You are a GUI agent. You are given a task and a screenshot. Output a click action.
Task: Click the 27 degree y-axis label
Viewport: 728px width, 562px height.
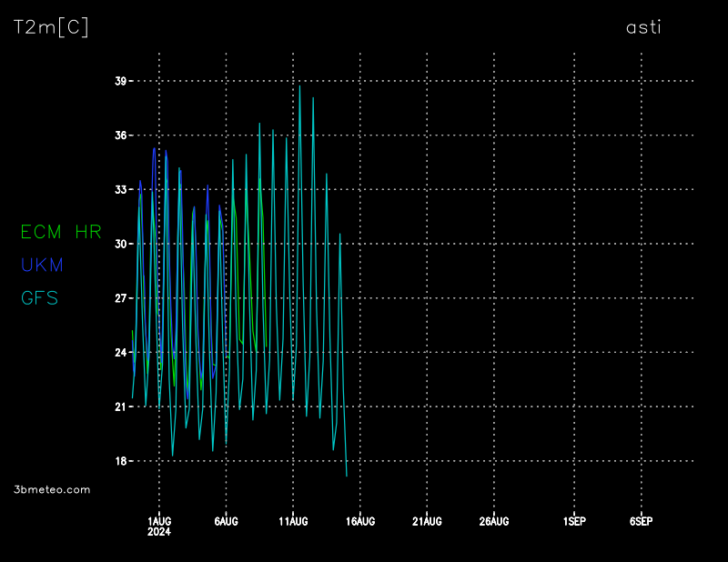[x=121, y=298]
